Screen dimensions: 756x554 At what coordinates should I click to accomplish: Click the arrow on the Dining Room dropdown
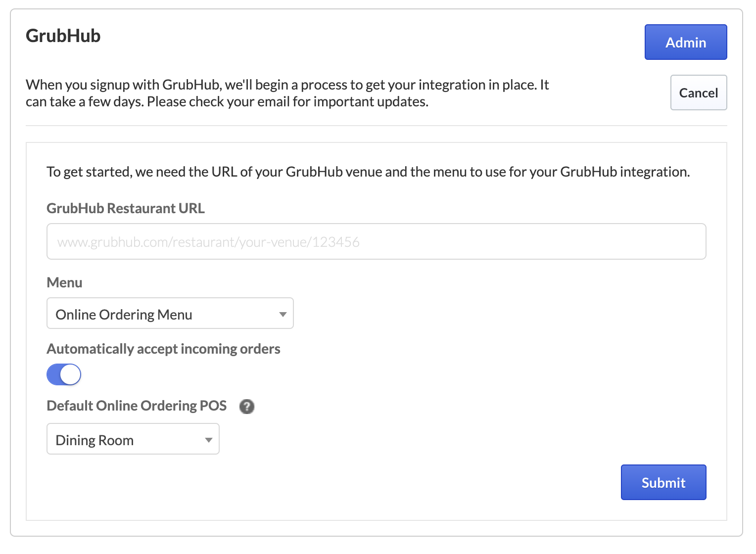(208, 439)
